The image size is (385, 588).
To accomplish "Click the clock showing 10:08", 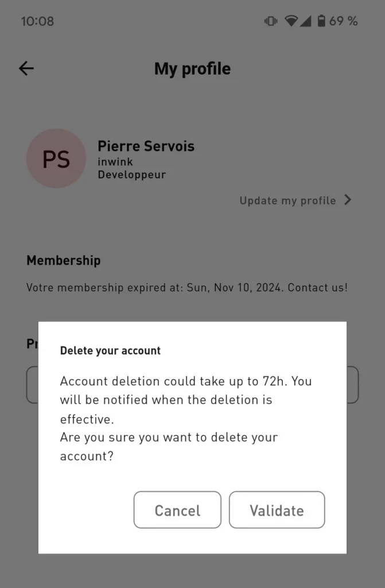I will (x=37, y=21).
